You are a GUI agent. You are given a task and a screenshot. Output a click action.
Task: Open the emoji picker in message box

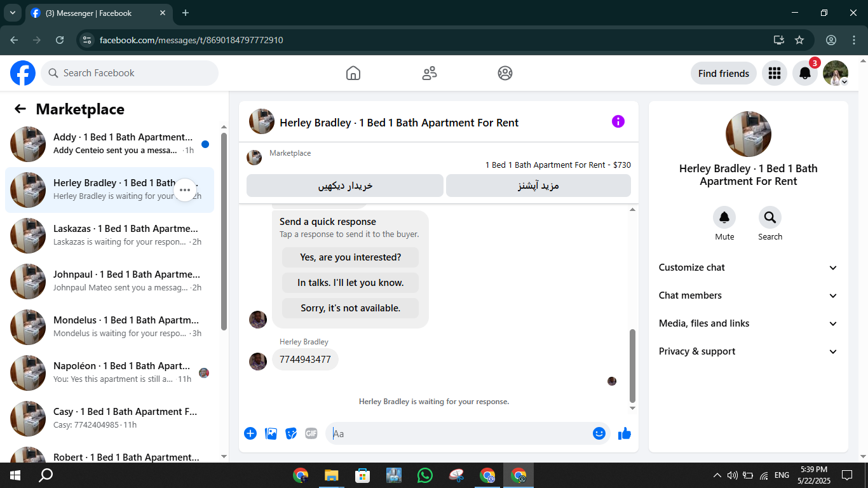[599, 433]
